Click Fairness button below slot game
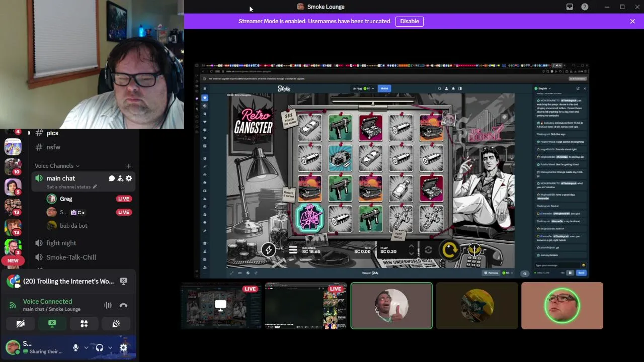 tap(492, 273)
